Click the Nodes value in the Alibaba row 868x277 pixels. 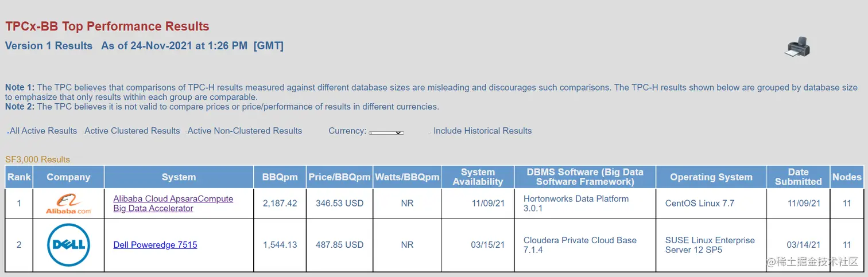pos(847,204)
